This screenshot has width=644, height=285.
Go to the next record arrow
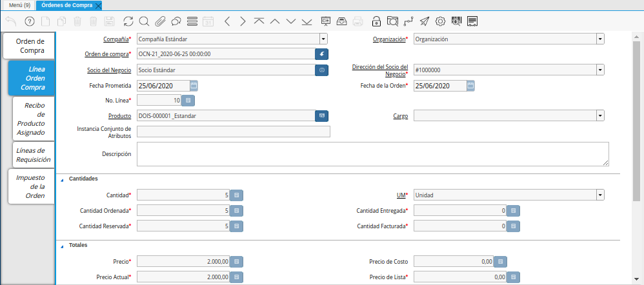[x=243, y=21]
